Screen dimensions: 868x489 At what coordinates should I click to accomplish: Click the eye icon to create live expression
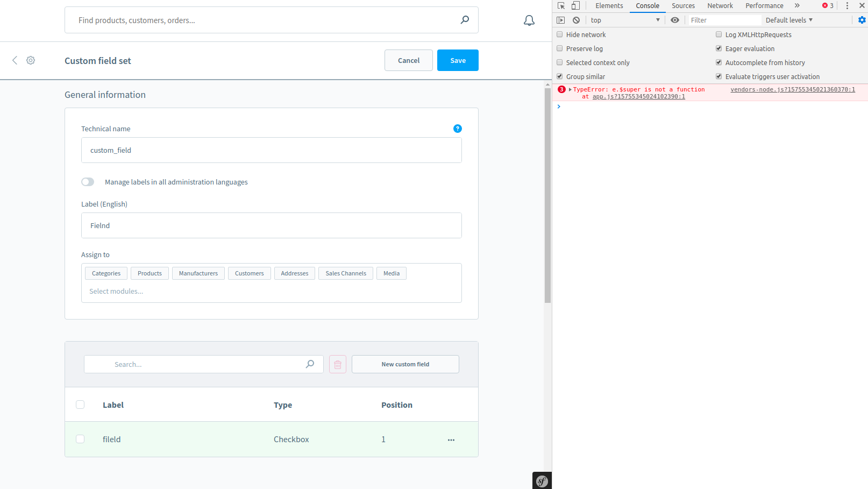tap(675, 20)
